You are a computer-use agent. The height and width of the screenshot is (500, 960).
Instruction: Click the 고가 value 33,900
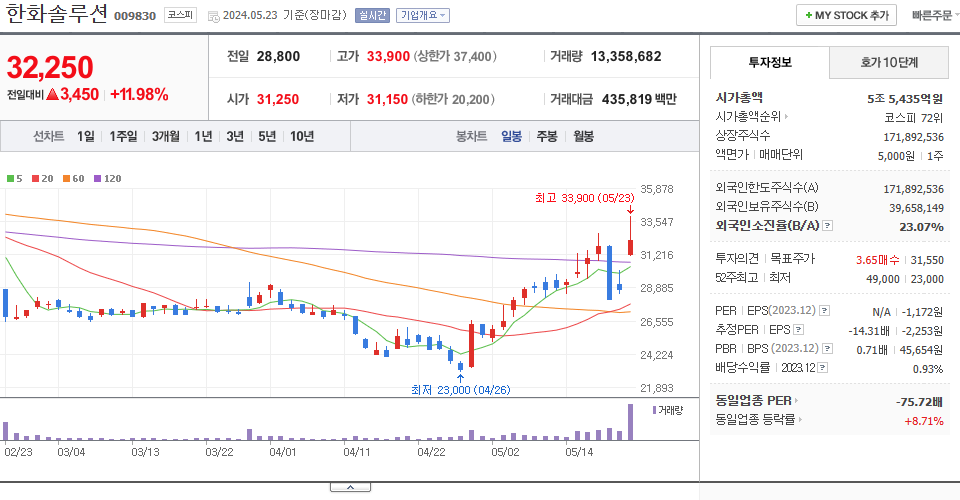pyautogui.click(x=388, y=56)
